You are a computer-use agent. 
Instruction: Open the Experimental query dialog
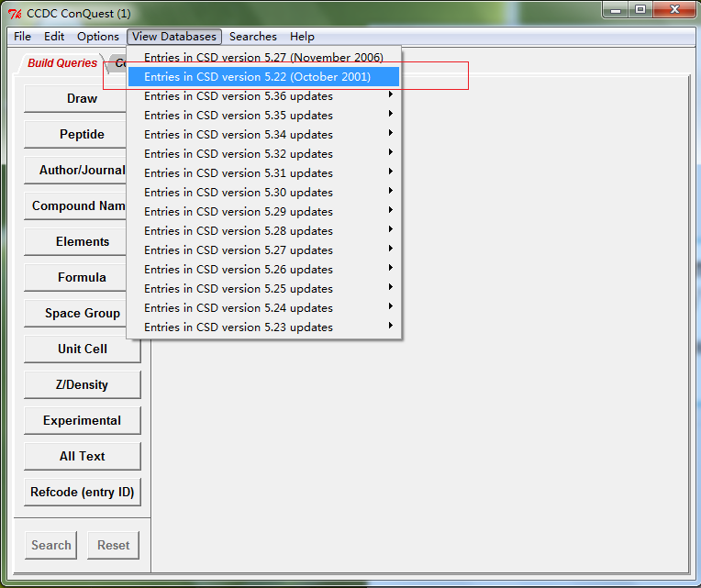(83, 420)
